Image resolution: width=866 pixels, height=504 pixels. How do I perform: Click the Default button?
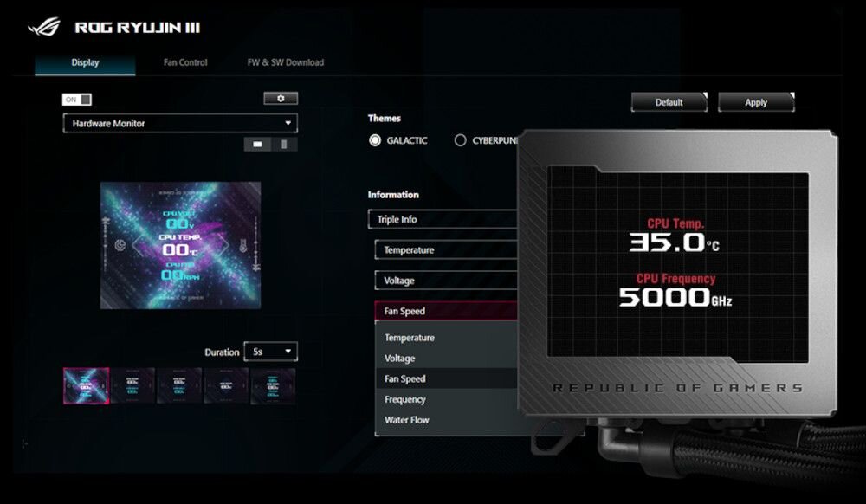pyautogui.click(x=669, y=101)
